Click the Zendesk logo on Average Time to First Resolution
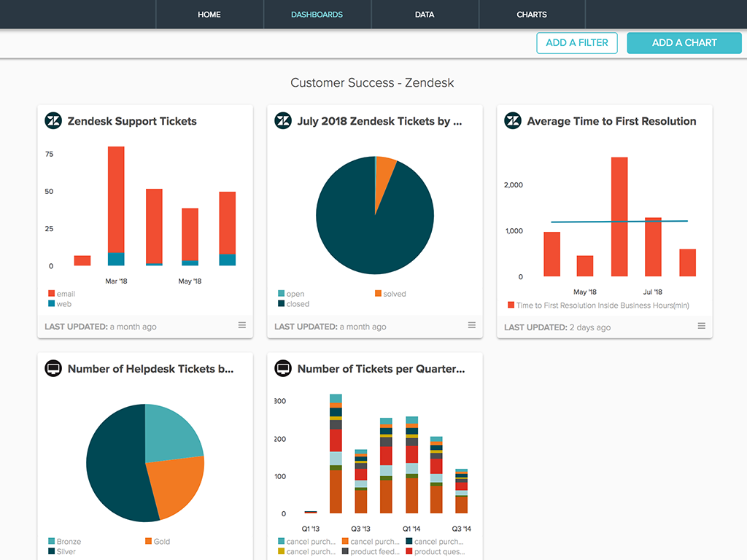 pyautogui.click(x=512, y=121)
